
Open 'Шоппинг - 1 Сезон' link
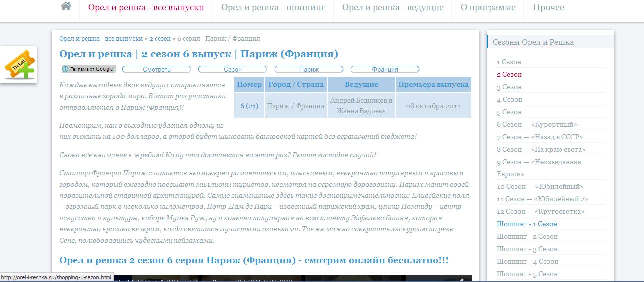(527, 224)
